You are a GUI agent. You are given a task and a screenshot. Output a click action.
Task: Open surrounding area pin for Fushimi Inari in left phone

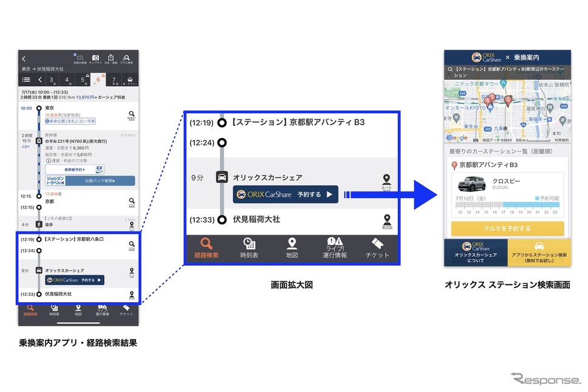[132, 295]
